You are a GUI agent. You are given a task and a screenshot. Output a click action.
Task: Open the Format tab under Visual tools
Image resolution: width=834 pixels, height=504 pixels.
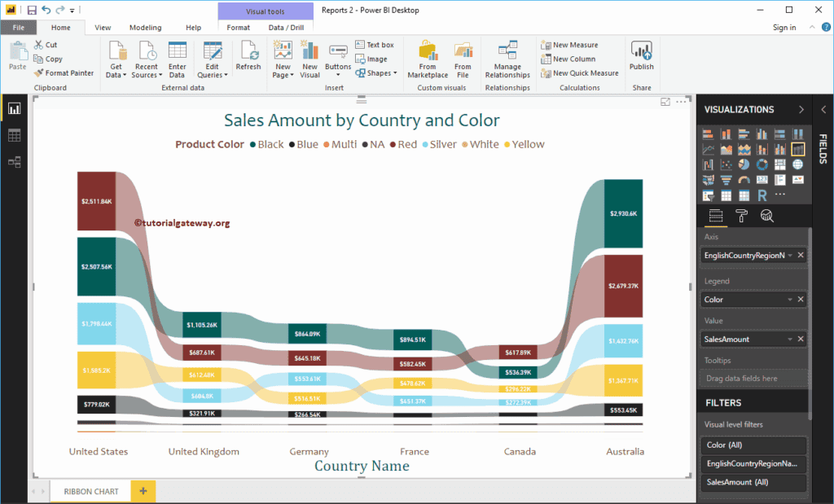coord(238,27)
